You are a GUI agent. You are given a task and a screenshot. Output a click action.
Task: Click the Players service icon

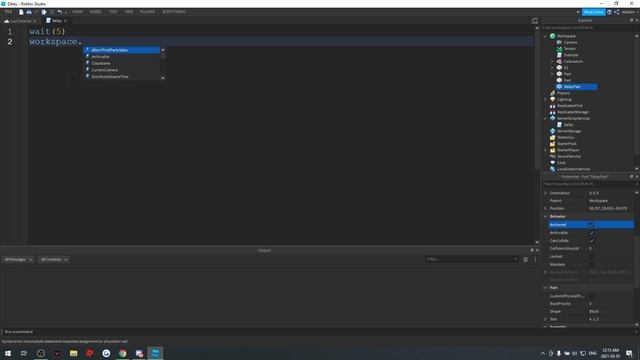coord(553,93)
